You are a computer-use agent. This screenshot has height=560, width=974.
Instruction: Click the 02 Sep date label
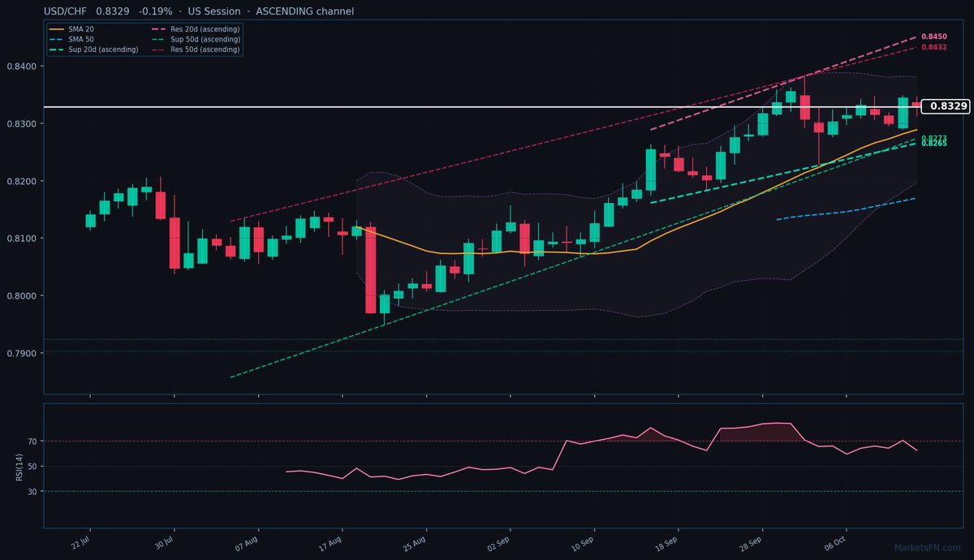point(500,542)
